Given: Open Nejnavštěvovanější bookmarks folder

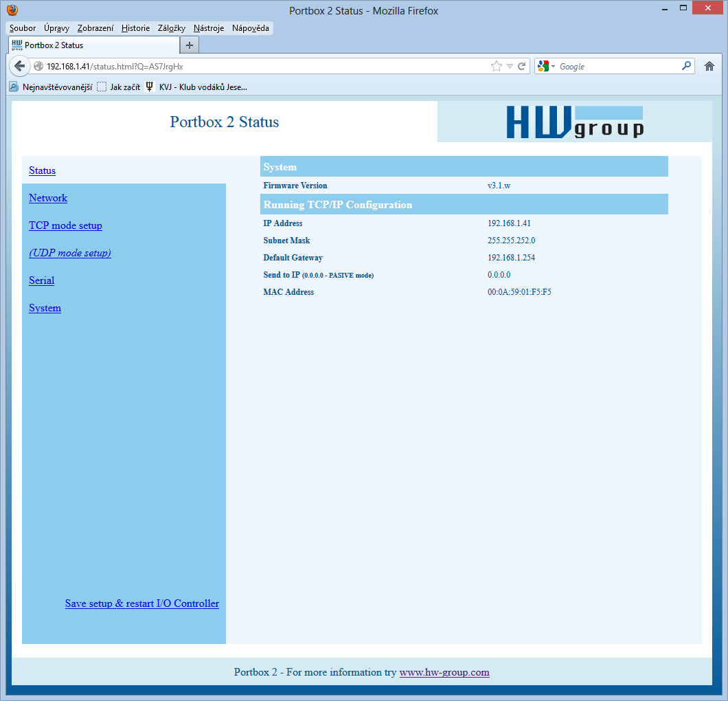Looking at the screenshot, I should pos(51,87).
